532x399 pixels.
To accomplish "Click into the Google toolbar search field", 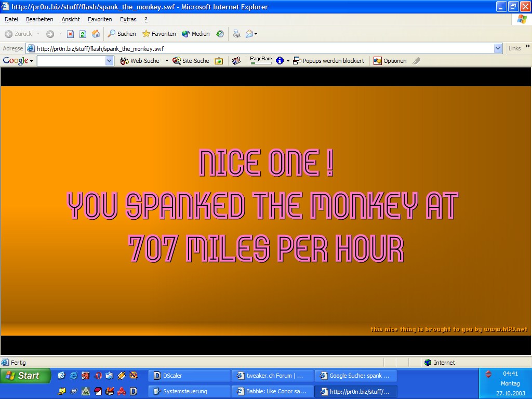I will 71,61.
